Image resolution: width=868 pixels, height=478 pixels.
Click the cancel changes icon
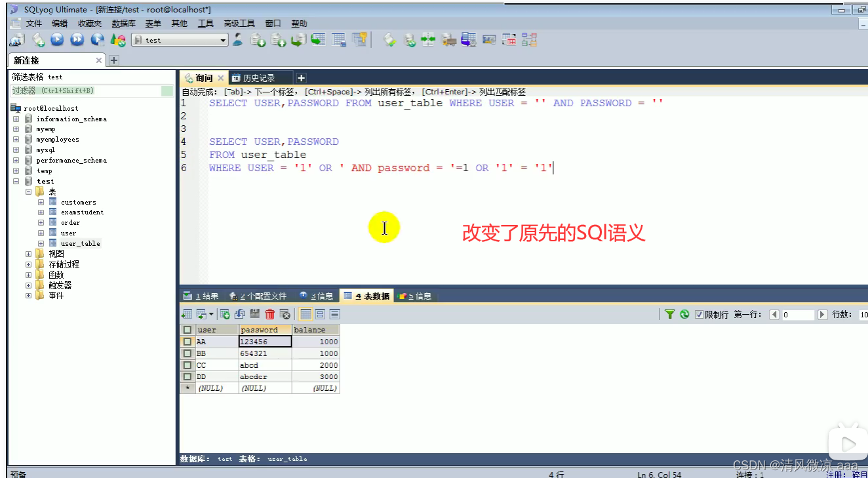285,314
